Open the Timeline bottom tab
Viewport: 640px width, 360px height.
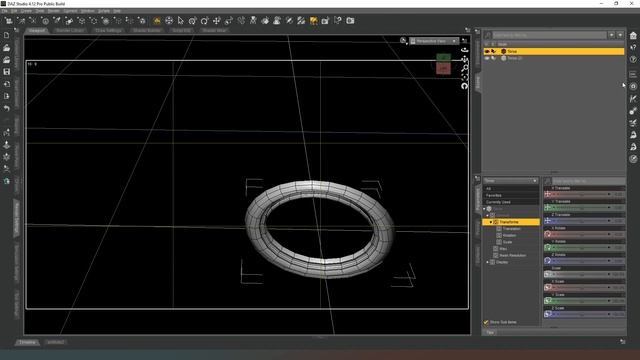pyautogui.click(x=28, y=342)
